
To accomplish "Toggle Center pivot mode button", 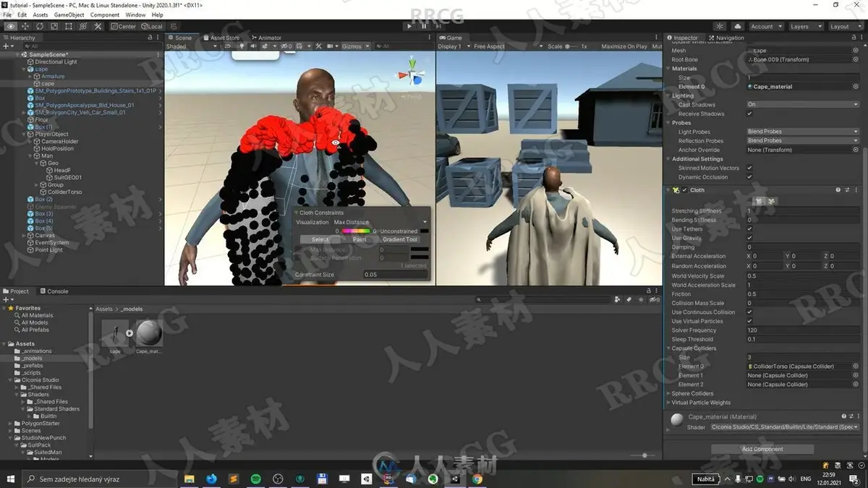I will click(123, 26).
